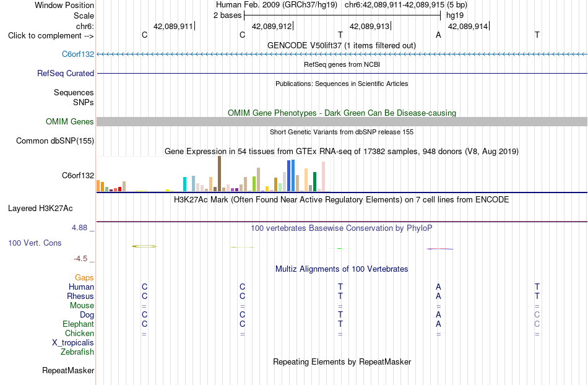Click the gray OMIM Genes item bar

tap(342, 121)
